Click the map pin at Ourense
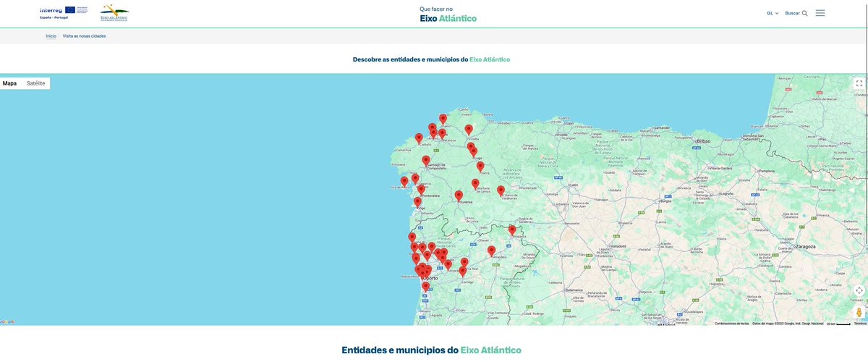The width and height of the screenshot is (868, 362). (459, 195)
